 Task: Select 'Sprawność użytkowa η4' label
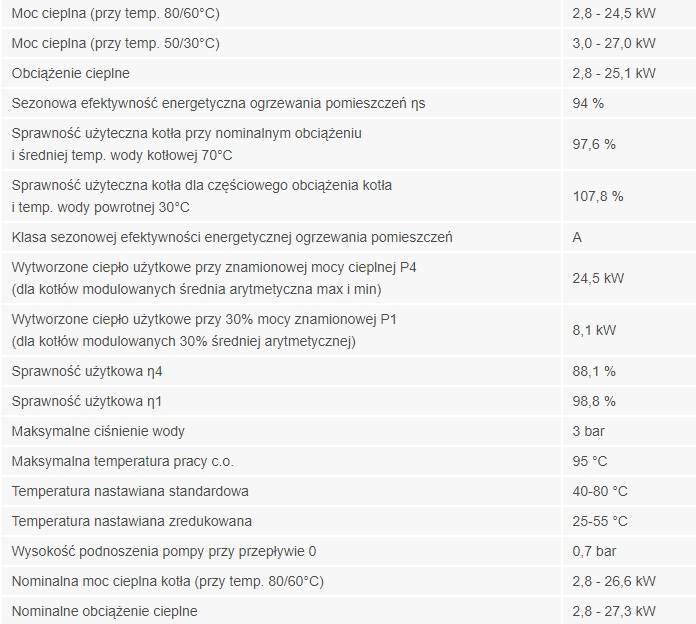pos(87,371)
